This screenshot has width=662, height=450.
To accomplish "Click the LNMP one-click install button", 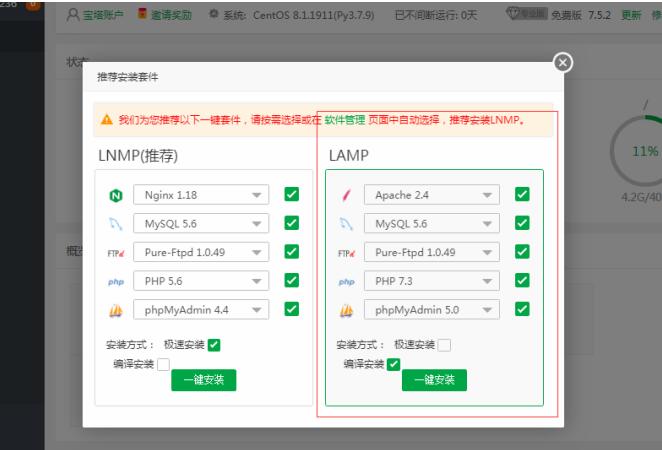I will tap(204, 380).
